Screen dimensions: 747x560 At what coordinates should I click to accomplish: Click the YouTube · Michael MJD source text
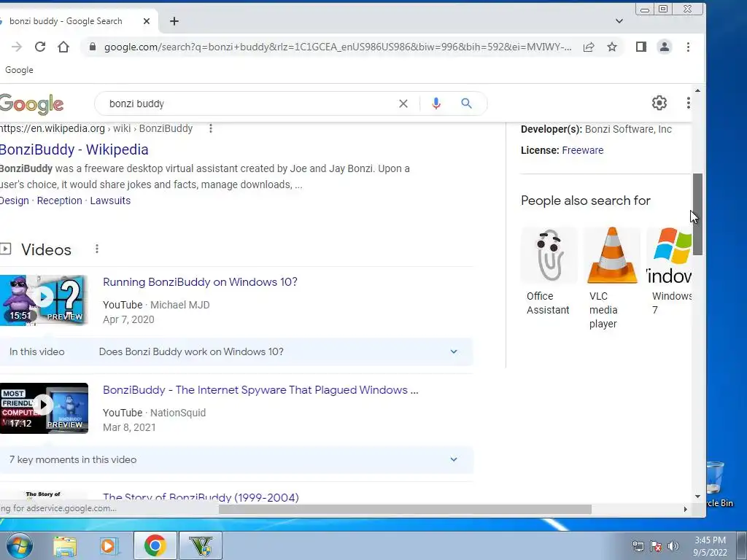click(156, 305)
